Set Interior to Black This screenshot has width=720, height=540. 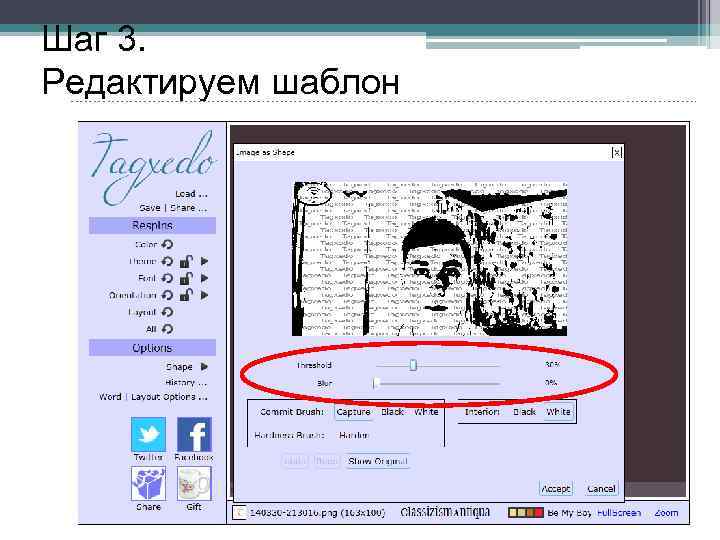(524, 412)
